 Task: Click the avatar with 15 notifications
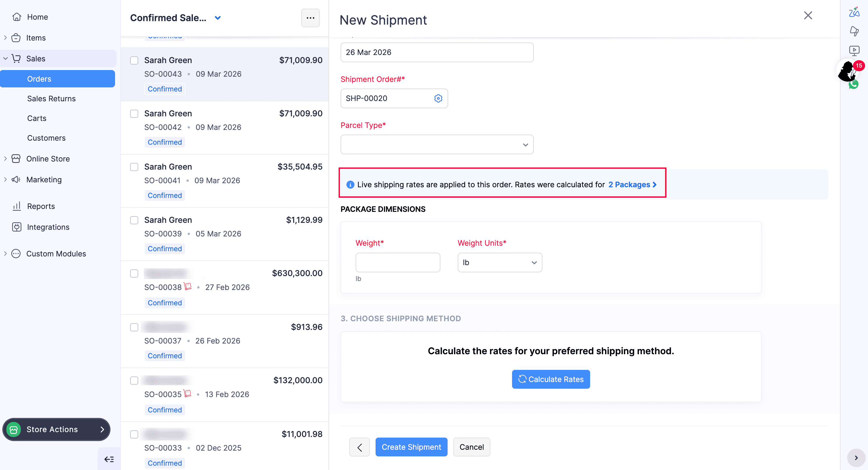pyautogui.click(x=847, y=71)
